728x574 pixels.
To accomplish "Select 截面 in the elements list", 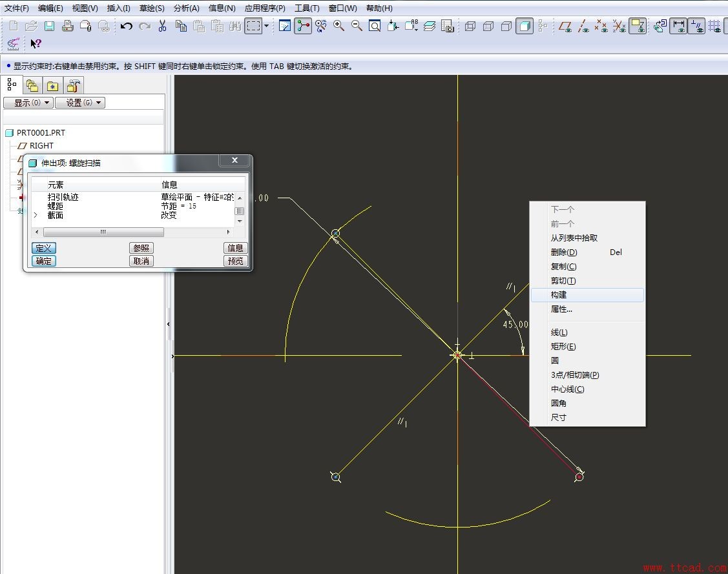I will (55, 215).
